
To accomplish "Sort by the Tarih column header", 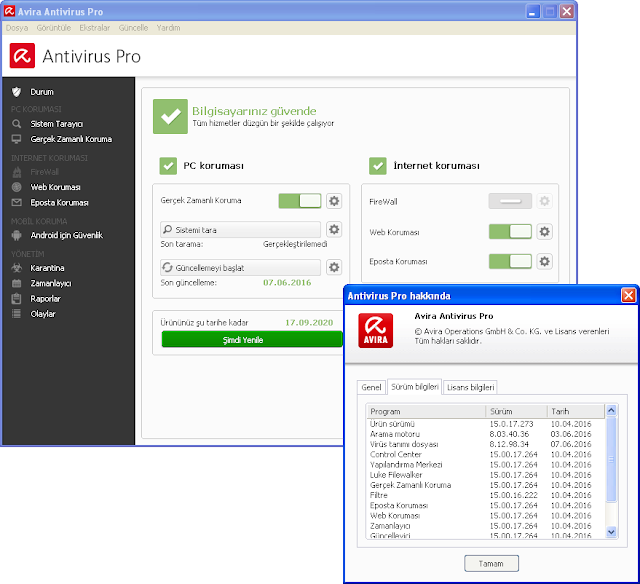I will click(x=576, y=411).
